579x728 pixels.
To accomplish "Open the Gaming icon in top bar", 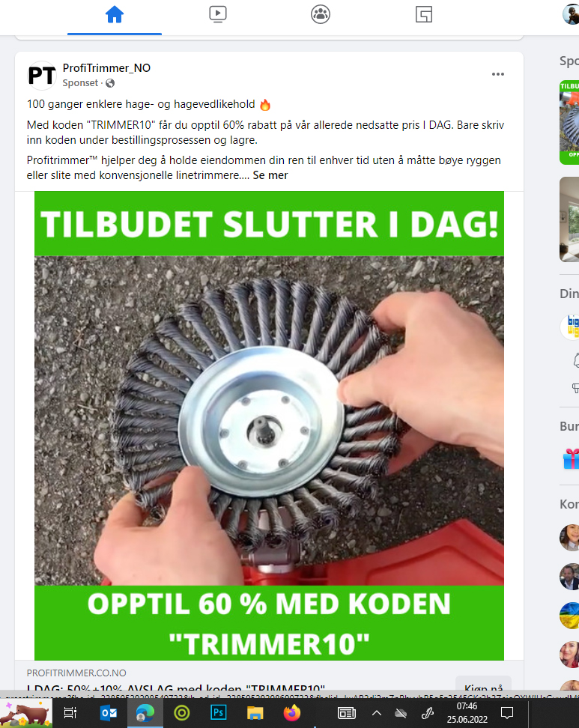I will click(x=423, y=14).
